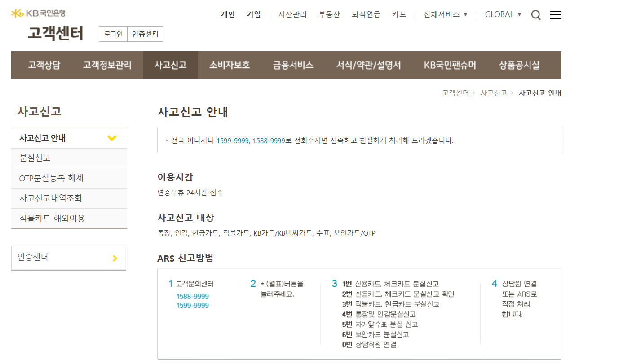The height and width of the screenshot is (364, 623).
Task: Open the search magnifier icon
Action: 535,15
